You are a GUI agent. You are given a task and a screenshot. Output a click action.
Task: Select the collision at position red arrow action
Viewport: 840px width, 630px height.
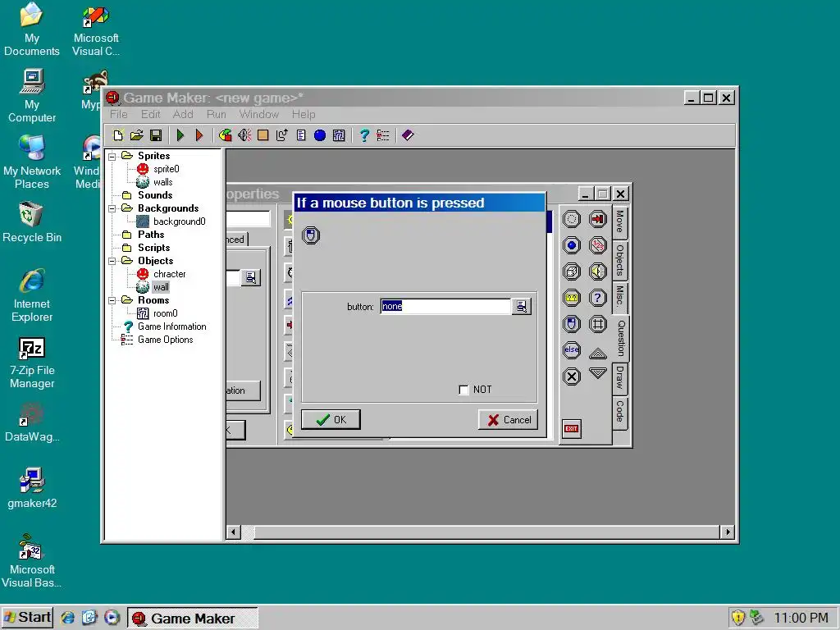(598, 219)
